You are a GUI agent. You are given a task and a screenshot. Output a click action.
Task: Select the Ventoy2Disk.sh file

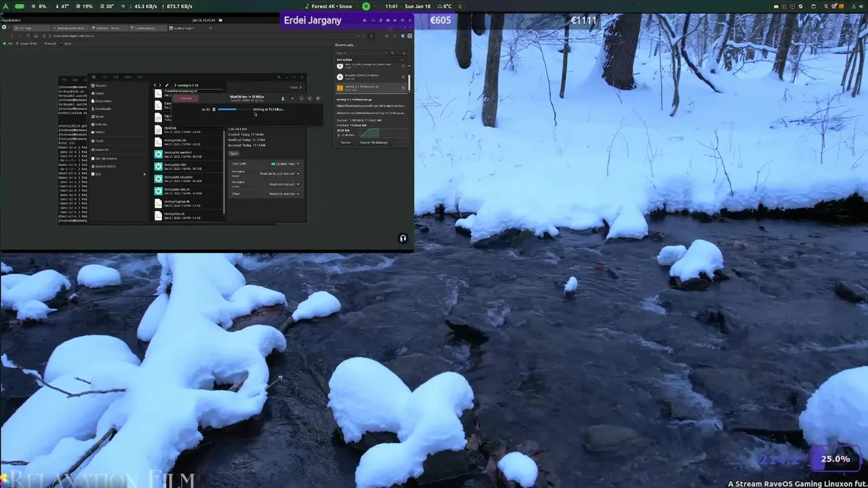187,142
